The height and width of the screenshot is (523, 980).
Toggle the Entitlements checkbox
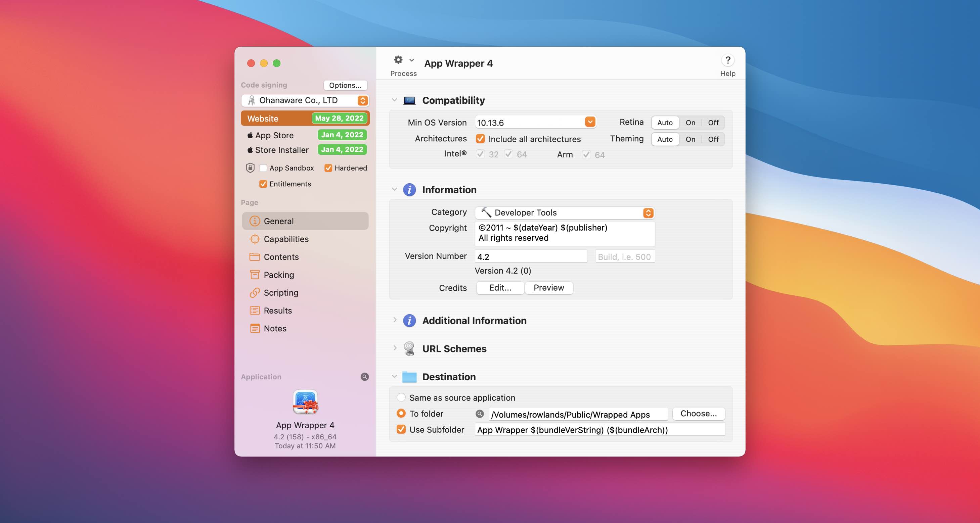click(x=263, y=184)
